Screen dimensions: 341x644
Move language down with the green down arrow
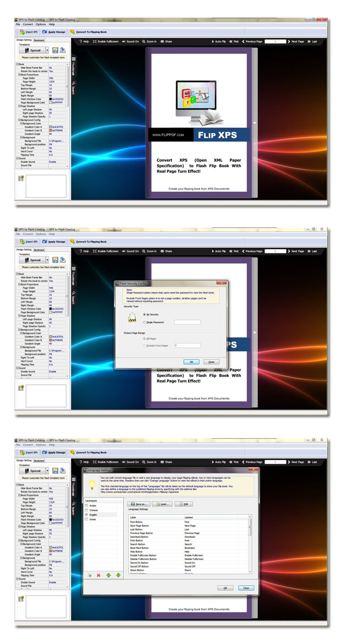pyautogui.click(x=118, y=575)
